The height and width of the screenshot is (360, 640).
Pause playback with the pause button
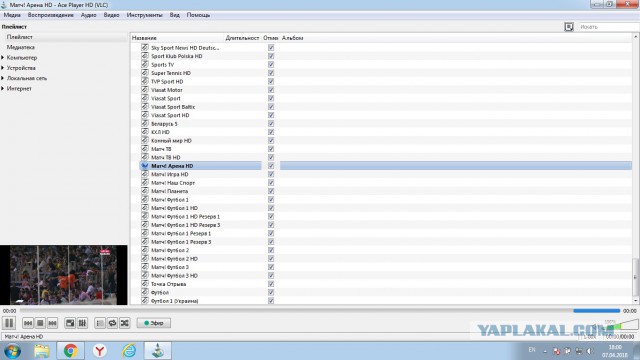coord(9,323)
